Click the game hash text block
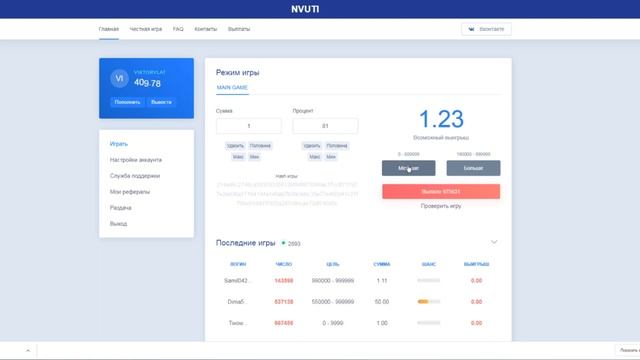The width and height of the screenshot is (640, 360). (287, 194)
